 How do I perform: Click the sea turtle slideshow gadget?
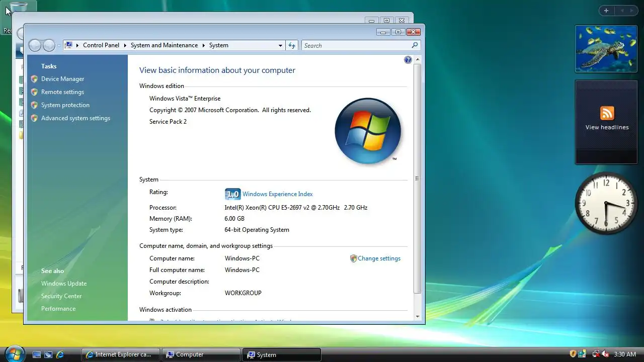click(x=606, y=49)
